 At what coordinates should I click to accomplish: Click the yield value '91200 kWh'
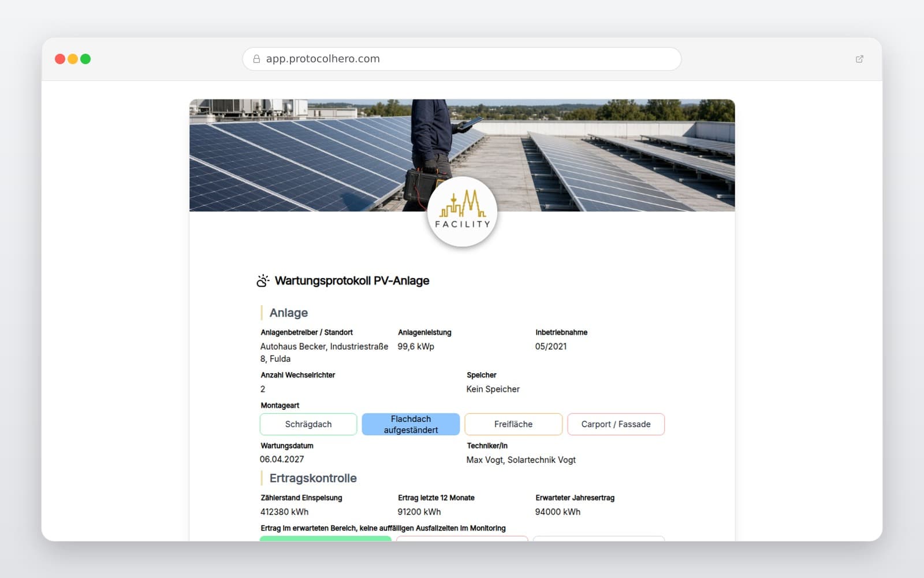click(x=419, y=512)
